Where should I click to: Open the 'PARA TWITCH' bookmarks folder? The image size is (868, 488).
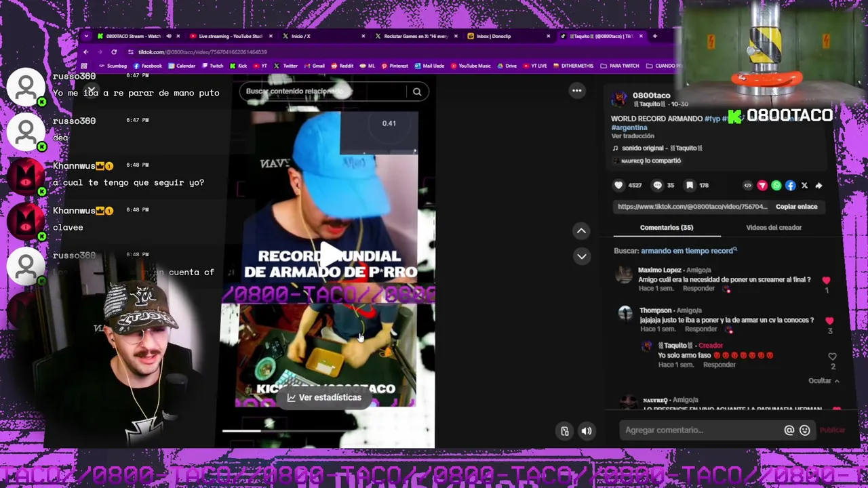click(x=620, y=66)
